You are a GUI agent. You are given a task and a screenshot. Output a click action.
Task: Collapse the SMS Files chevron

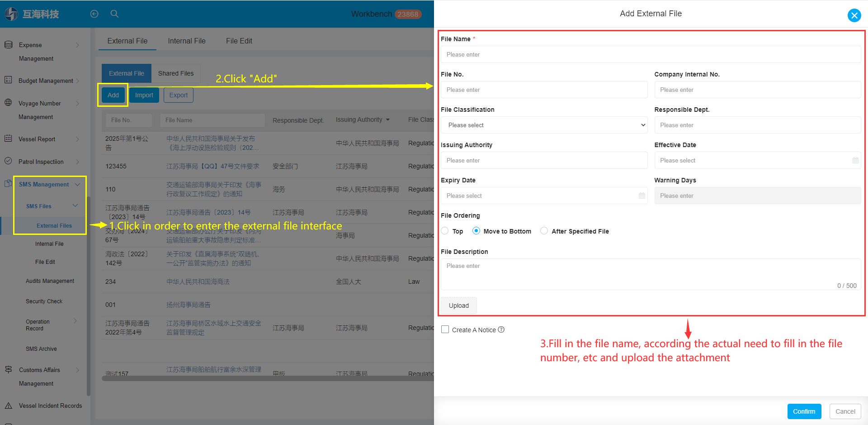pos(75,205)
